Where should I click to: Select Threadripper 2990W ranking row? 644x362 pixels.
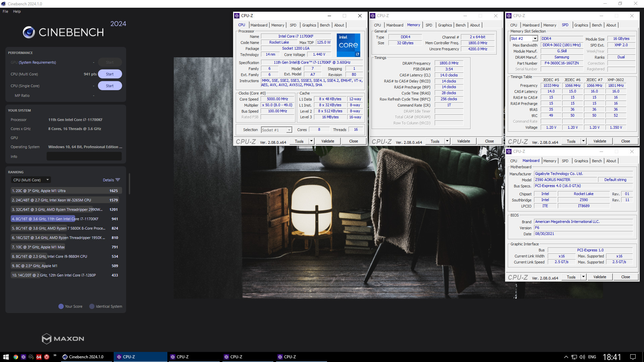click(66, 209)
